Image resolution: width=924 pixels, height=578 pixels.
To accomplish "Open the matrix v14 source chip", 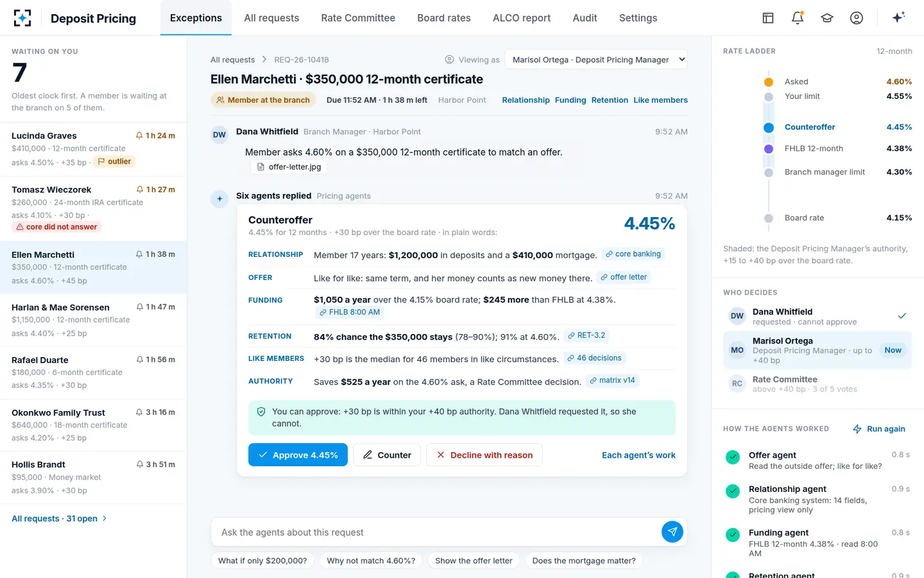I will coord(612,381).
